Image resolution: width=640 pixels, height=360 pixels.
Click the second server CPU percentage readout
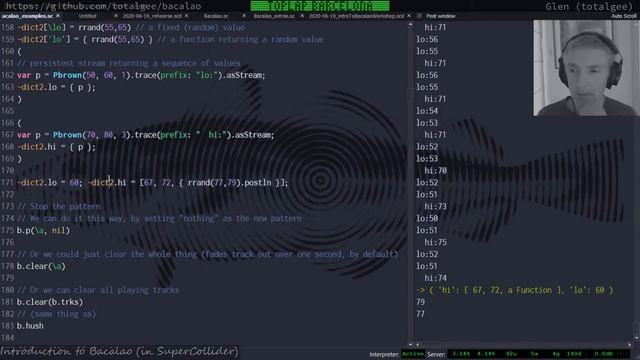pos(486,354)
